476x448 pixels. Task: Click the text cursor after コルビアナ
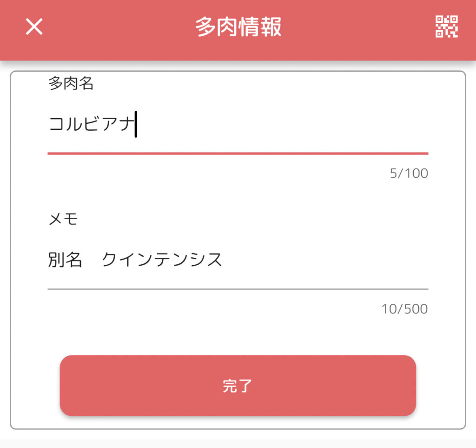(136, 125)
